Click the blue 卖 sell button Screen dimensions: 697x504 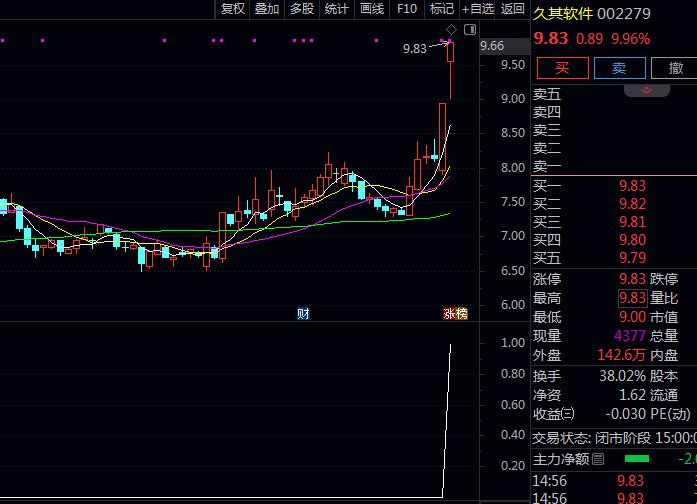click(x=620, y=68)
